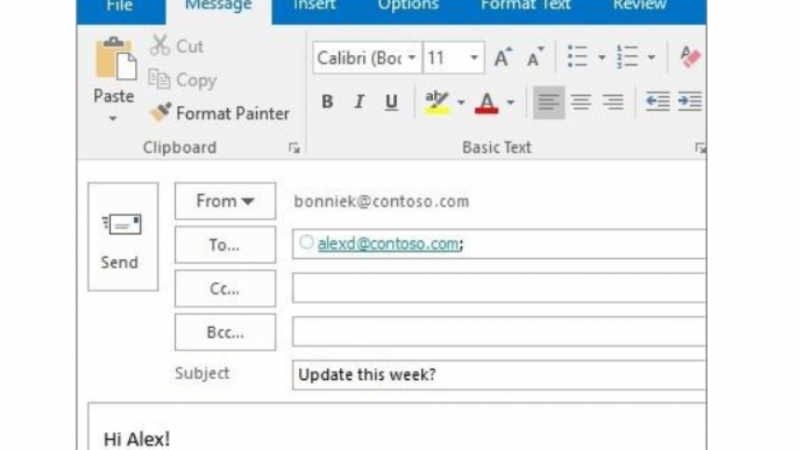The width and height of the screenshot is (800, 450).
Task: Click the Copy icon
Action: [x=160, y=79]
